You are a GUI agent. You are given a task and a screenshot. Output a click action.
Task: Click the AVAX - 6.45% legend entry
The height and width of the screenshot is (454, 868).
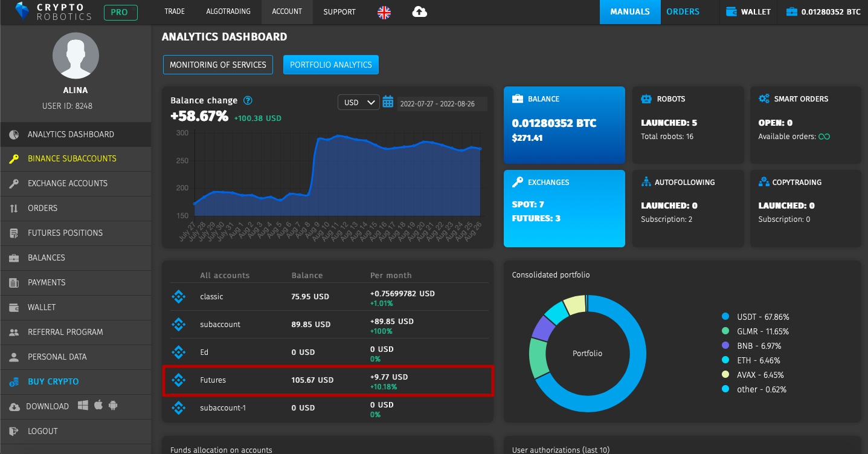(x=757, y=375)
